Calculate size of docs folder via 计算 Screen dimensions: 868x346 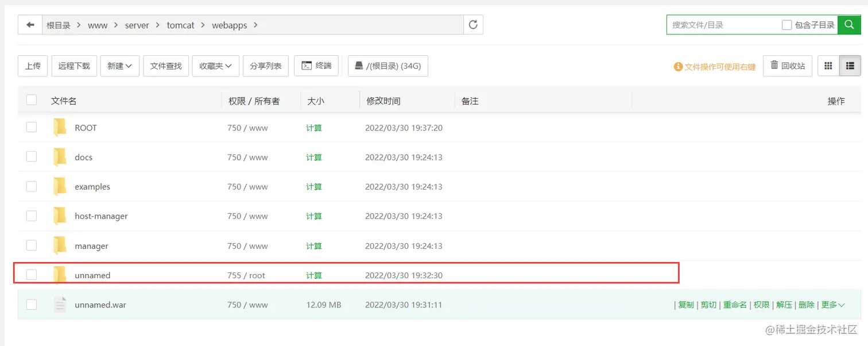[x=314, y=157]
